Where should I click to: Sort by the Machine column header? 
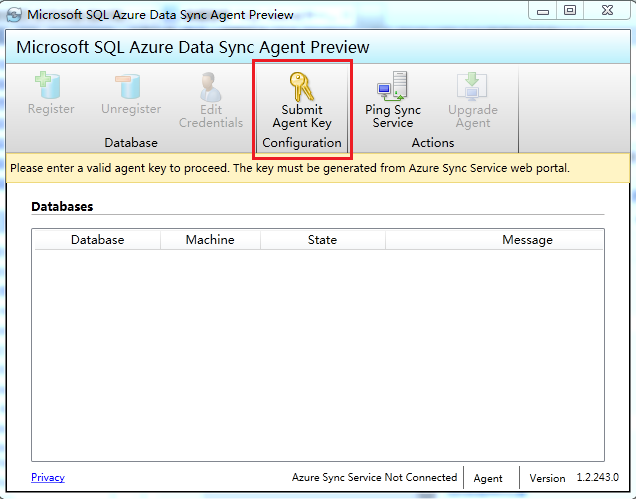210,240
